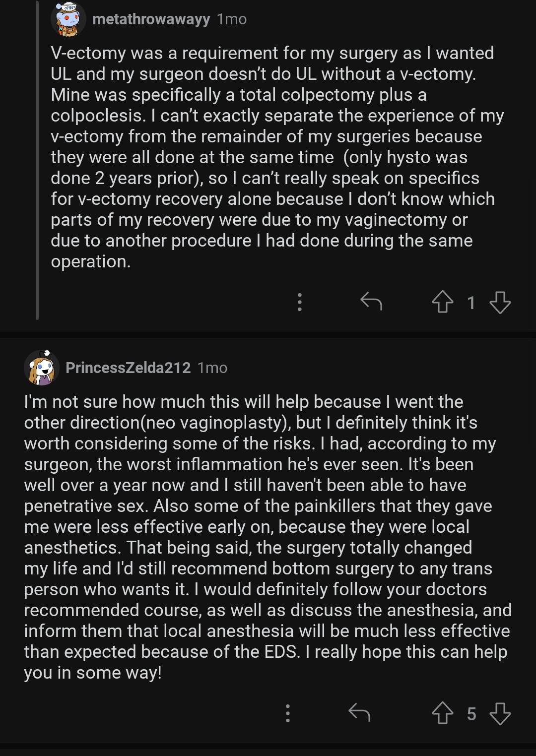Open the username link PrincessZelda212

click(x=128, y=368)
